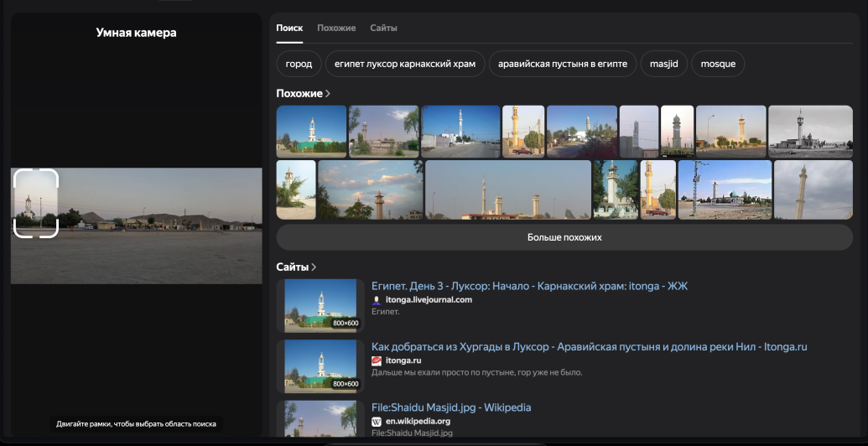The width and height of the screenshot is (868, 446).
Task: Open thumbnail of mosque with green dome
Action: coord(725,189)
